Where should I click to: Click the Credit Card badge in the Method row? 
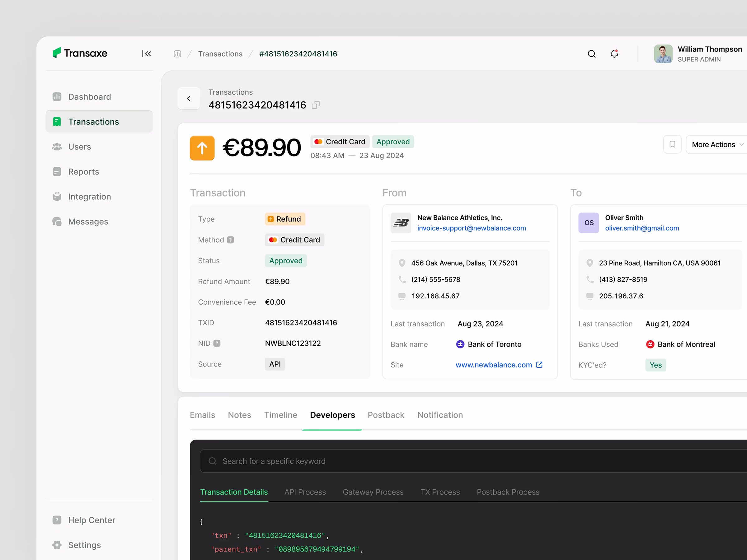pyautogui.click(x=294, y=240)
